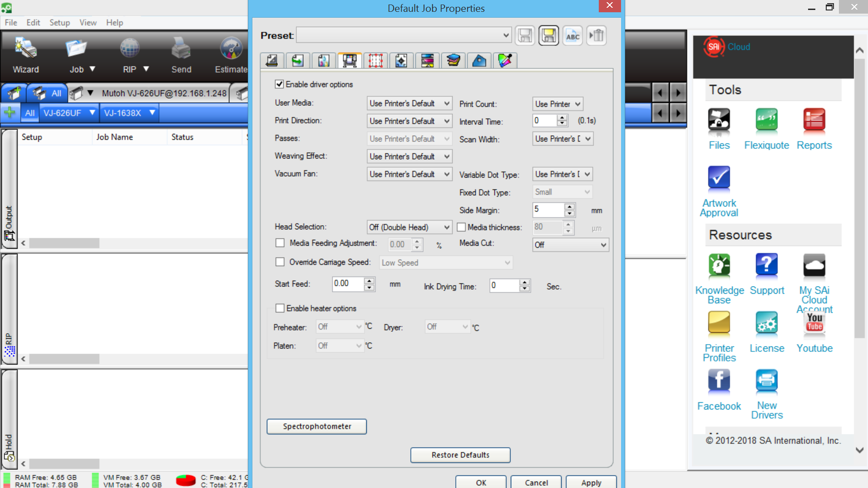Image resolution: width=868 pixels, height=488 pixels.
Task: Open the User Media dropdown
Action: [409, 104]
